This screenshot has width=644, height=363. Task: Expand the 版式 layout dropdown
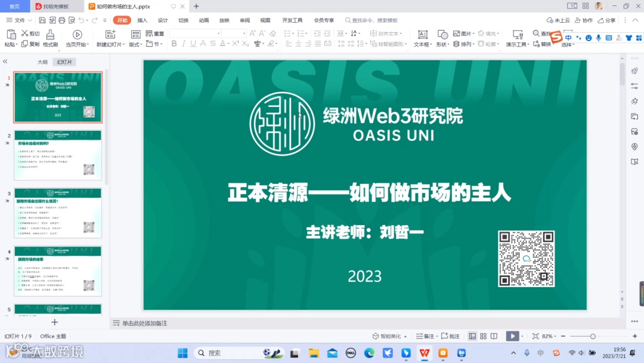coord(141,44)
